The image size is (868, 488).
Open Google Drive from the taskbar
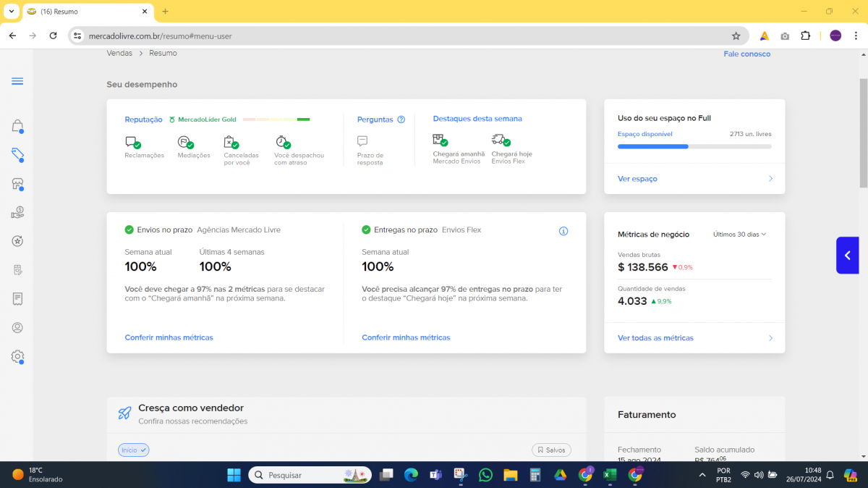[560, 475]
